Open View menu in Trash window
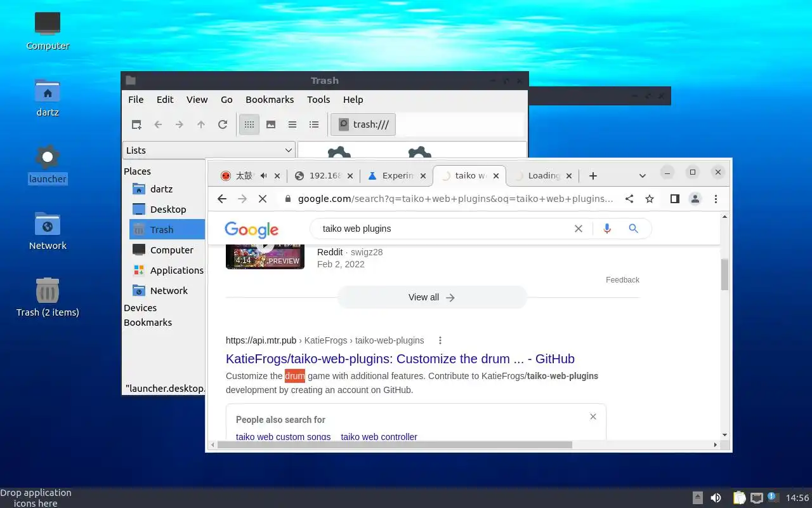Image resolution: width=812 pixels, height=508 pixels. 197,99
